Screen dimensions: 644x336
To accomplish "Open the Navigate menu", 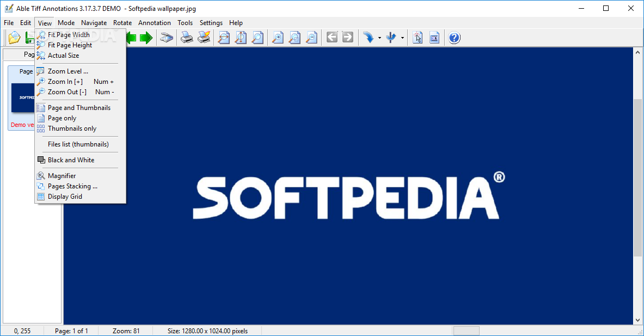I will pos(94,22).
